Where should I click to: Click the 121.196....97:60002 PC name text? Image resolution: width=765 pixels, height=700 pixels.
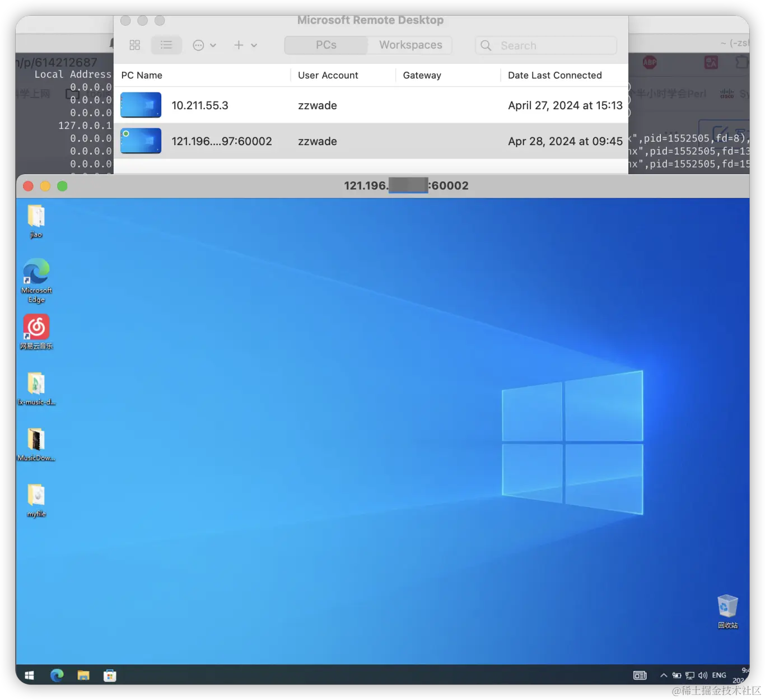pyautogui.click(x=222, y=141)
